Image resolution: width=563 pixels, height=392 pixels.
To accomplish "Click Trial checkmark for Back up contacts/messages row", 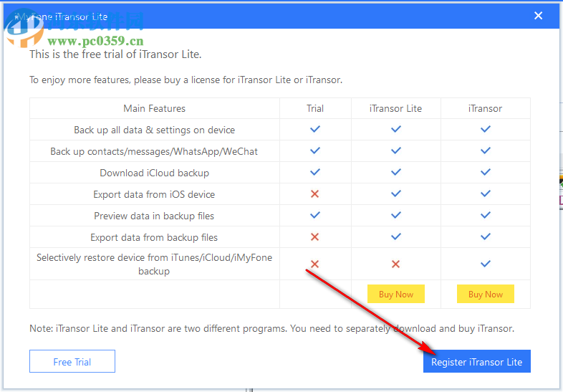I will tap(315, 150).
